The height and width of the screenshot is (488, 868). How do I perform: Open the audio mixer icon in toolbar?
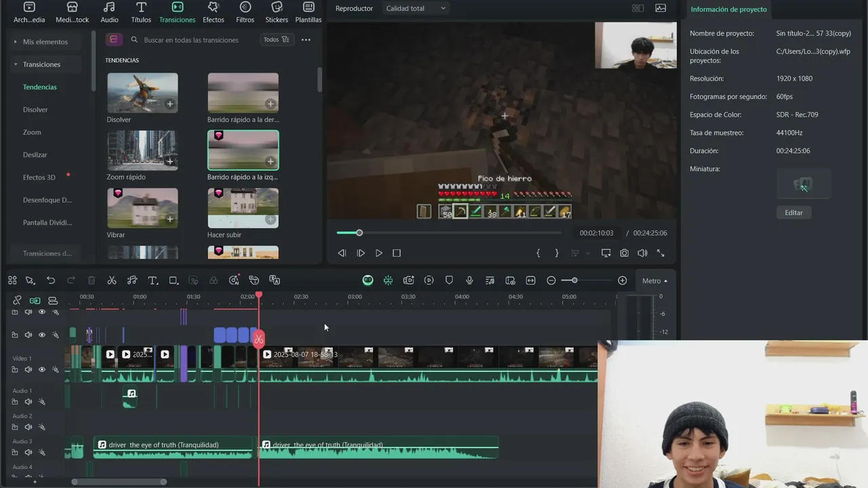click(x=490, y=280)
